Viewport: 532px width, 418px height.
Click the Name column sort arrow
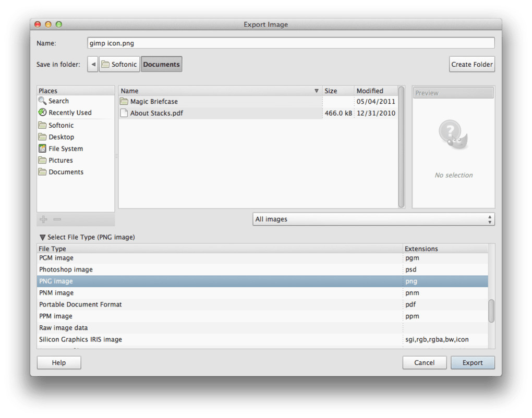point(316,91)
